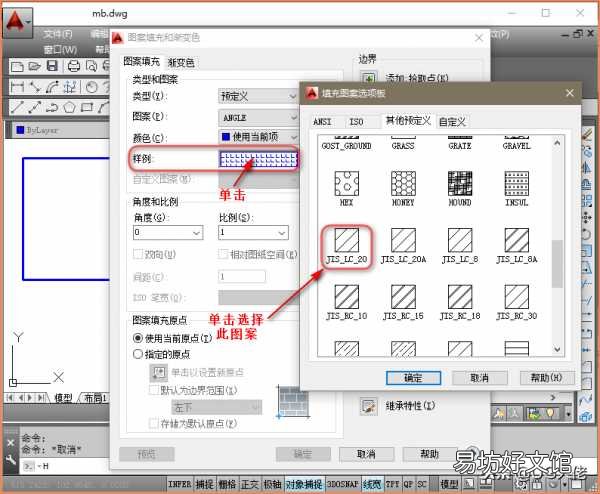The height and width of the screenshot is (494, 600).
Task: Open the 自定义 tab
Action: pyautogui.click(x=452, y=122)
